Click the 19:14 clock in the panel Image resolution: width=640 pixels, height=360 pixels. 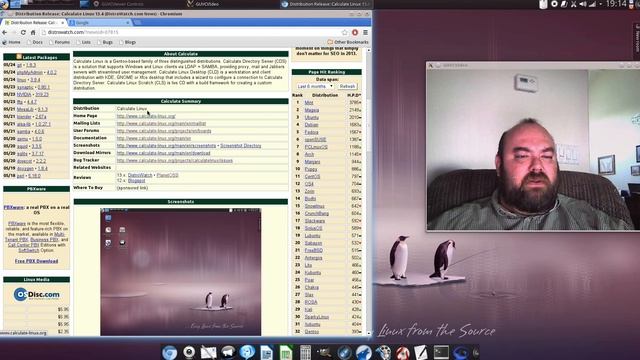click(x=616, y=4)
